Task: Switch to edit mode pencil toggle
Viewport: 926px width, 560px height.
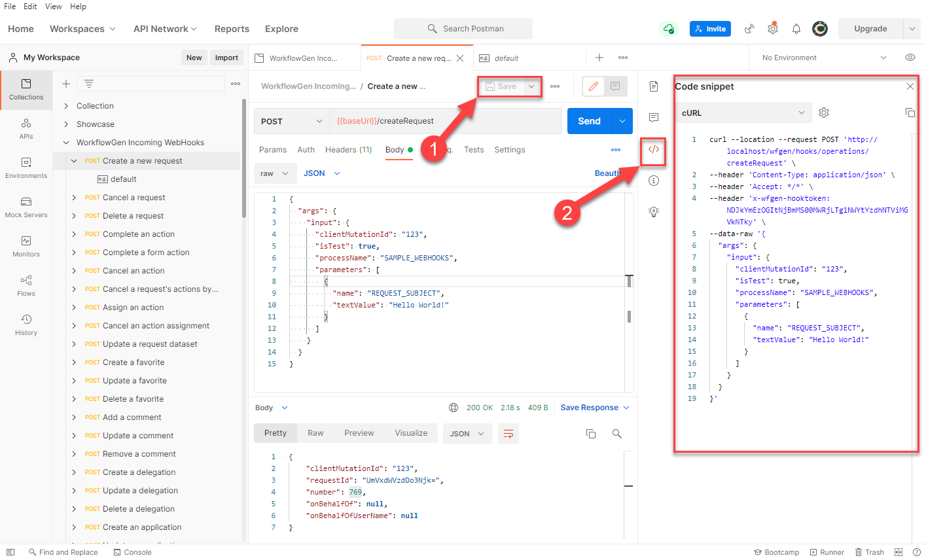Action: [594, 86]
